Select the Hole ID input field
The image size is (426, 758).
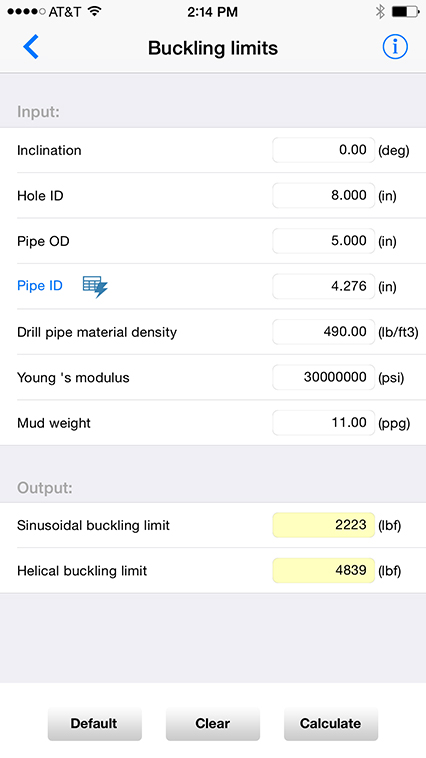(x=323, y=195)
